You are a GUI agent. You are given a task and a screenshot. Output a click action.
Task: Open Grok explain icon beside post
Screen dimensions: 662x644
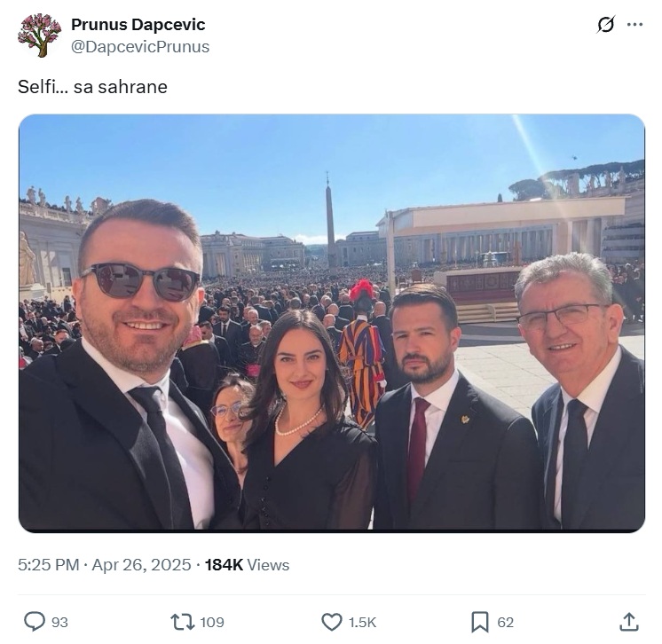[606, 25]
